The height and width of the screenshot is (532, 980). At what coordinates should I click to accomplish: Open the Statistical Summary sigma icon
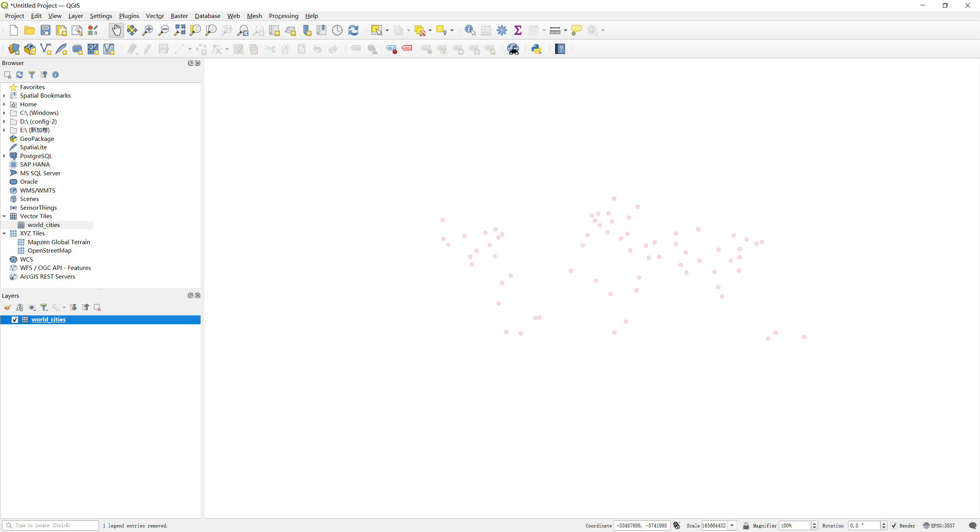tap(518, 30)
